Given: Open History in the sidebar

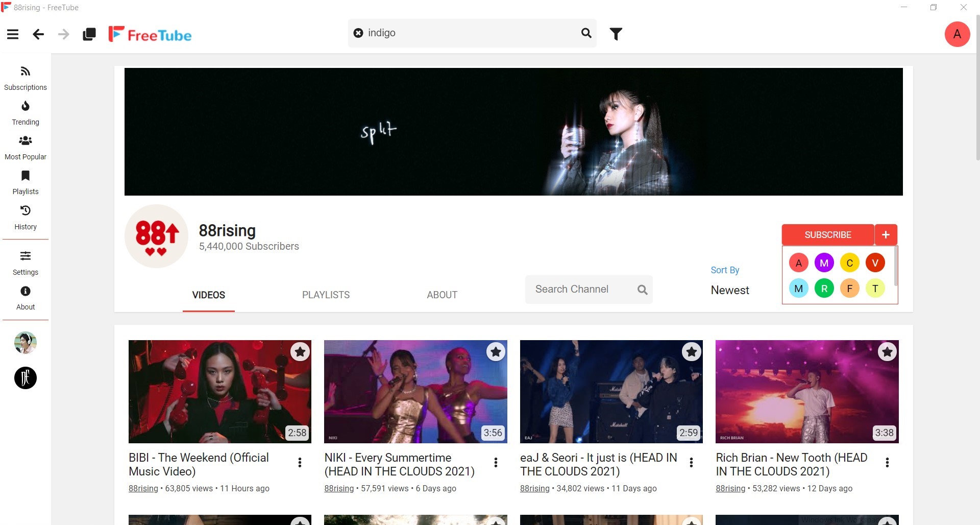Looking at the screenshot, I should pyautogui.click(x=26, y=218).
